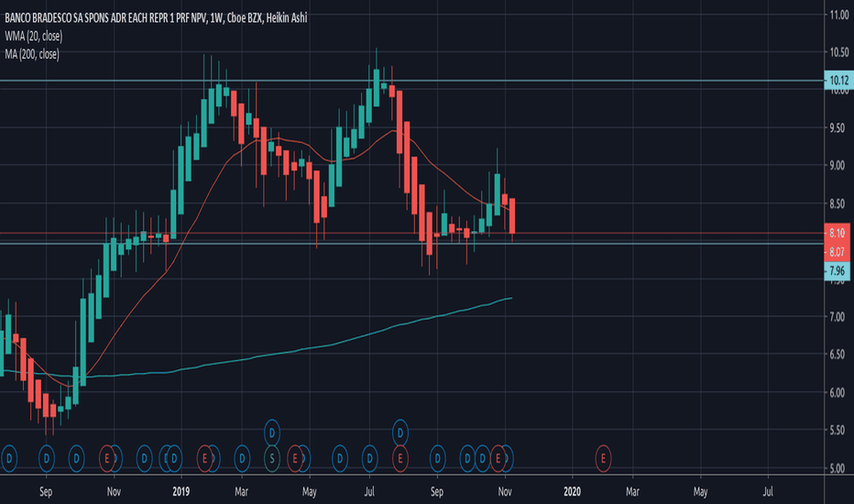This screenshot has width=854, height=504.
Task: Click the dividend marker between May and Jul 2019
Action: (x=340, y=459)
